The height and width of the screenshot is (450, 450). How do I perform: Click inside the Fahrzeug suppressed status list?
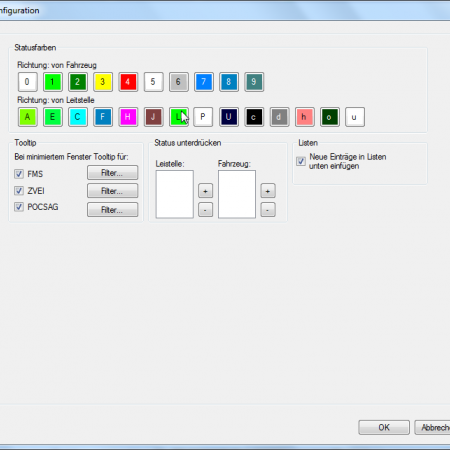click(x=237, y=194)
